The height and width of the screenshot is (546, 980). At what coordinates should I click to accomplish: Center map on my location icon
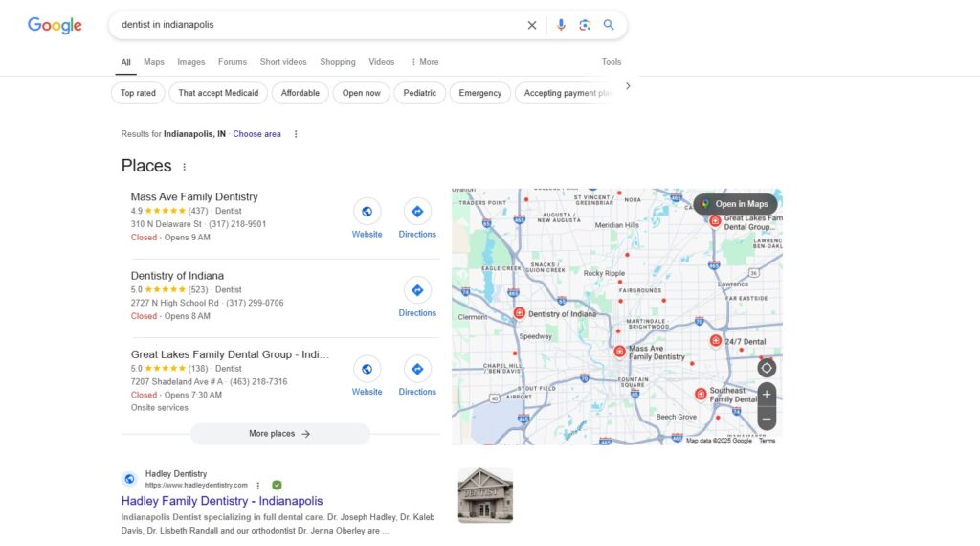(767, 368)
